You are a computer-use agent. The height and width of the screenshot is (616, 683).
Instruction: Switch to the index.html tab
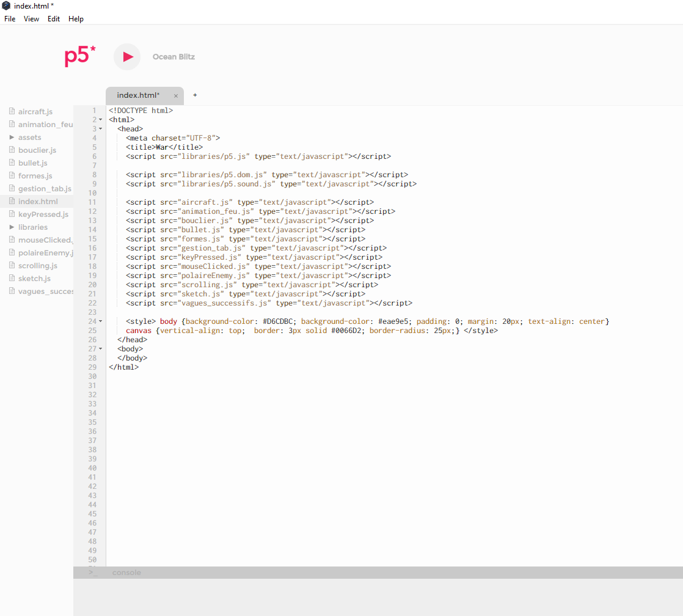click(138, 95)
